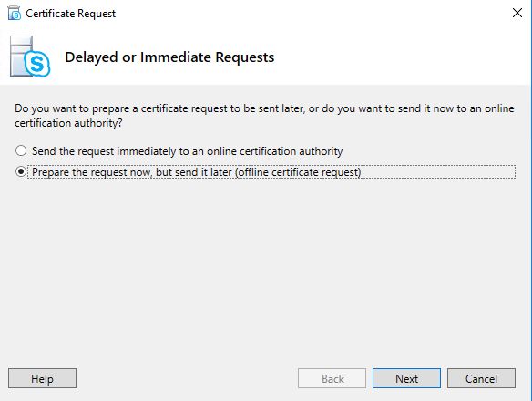This screenshot has height=401, width=532.
Task: Click the large Skype server header icon
Action: pos(30,57)
